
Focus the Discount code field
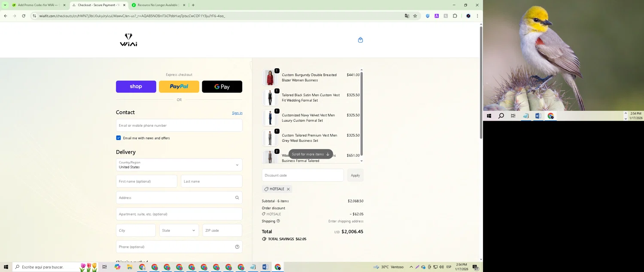point(303,175)
